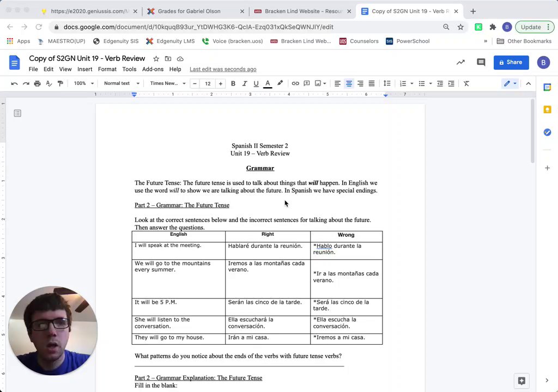This screenshot has height=392, width=558.
Task: Open Google Tasks side panel
Action: point(547,132)
